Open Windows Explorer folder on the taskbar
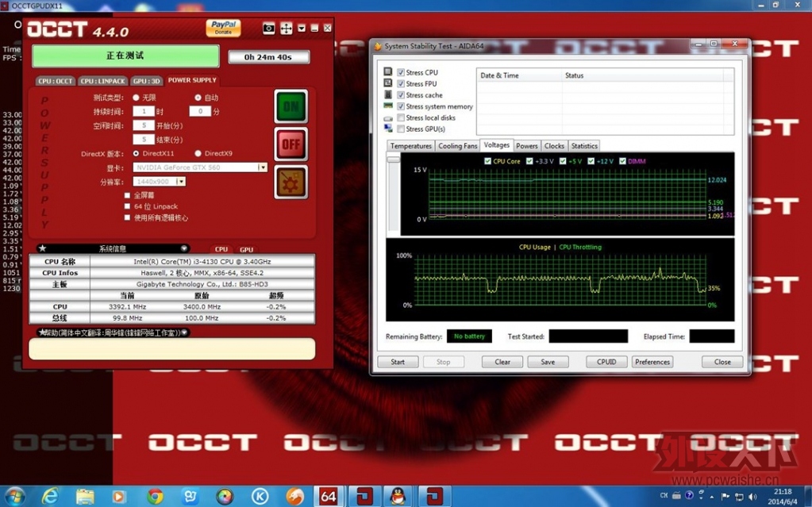The width and height of the screenshot is (812, 507). tap(85, 496)
